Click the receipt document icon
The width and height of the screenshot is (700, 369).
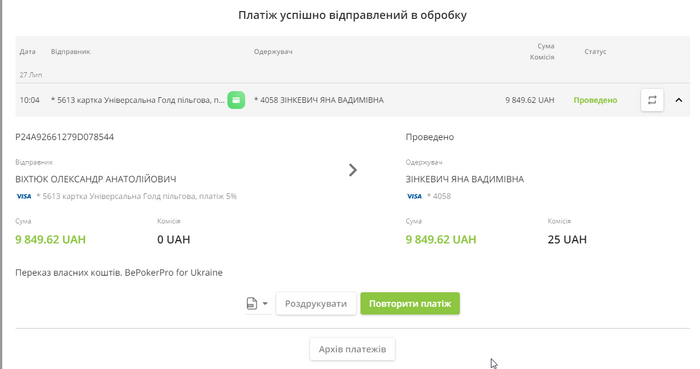252,303
